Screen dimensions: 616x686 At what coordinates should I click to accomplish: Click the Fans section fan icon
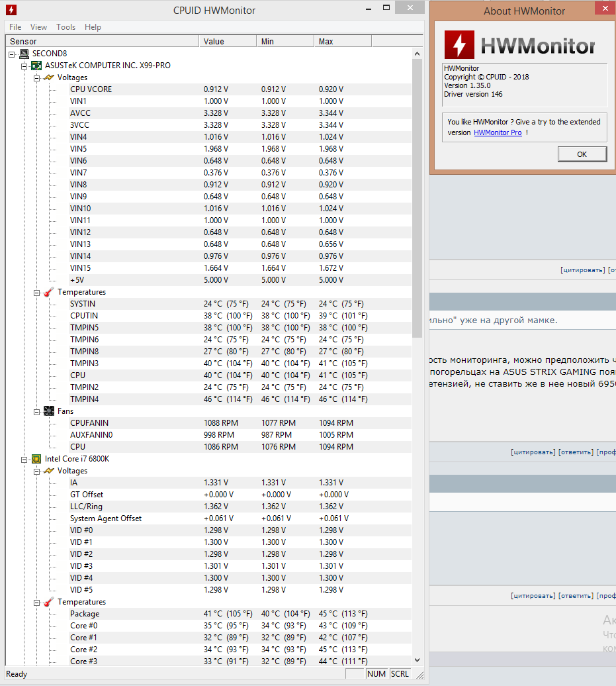coord(50,411)
